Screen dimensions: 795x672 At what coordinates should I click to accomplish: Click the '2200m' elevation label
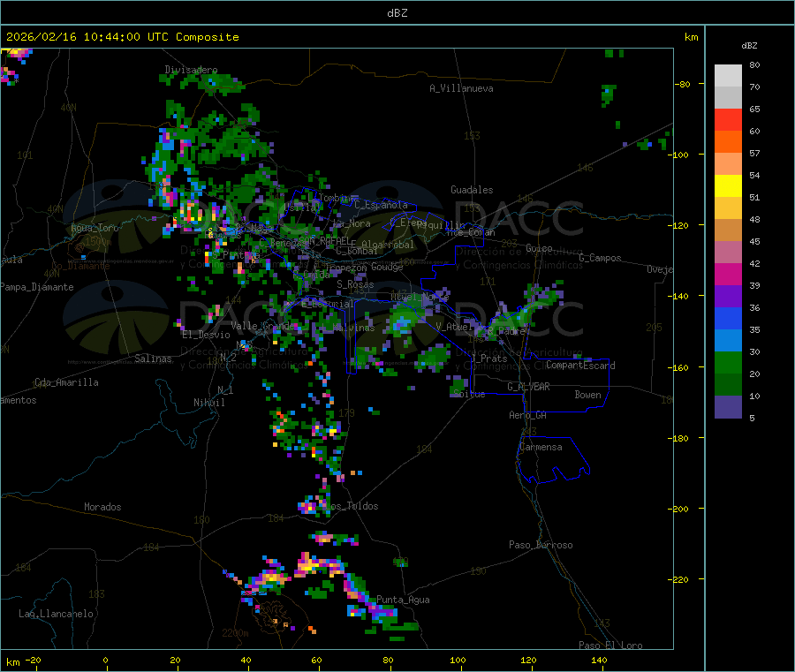pos(235,633)
